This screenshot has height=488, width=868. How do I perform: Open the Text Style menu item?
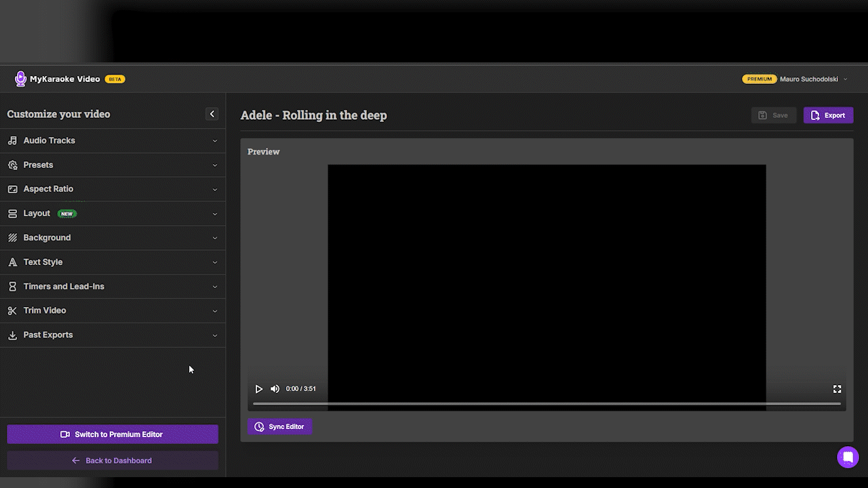(113, 262)
